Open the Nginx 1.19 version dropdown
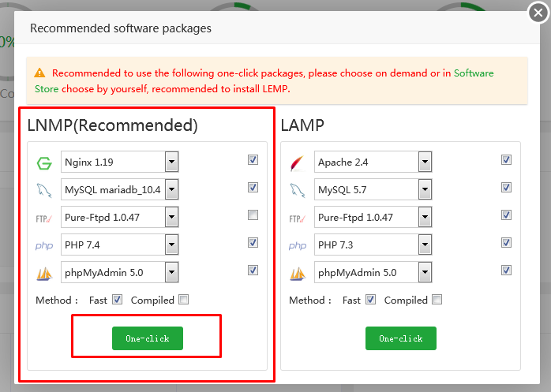 171,162
